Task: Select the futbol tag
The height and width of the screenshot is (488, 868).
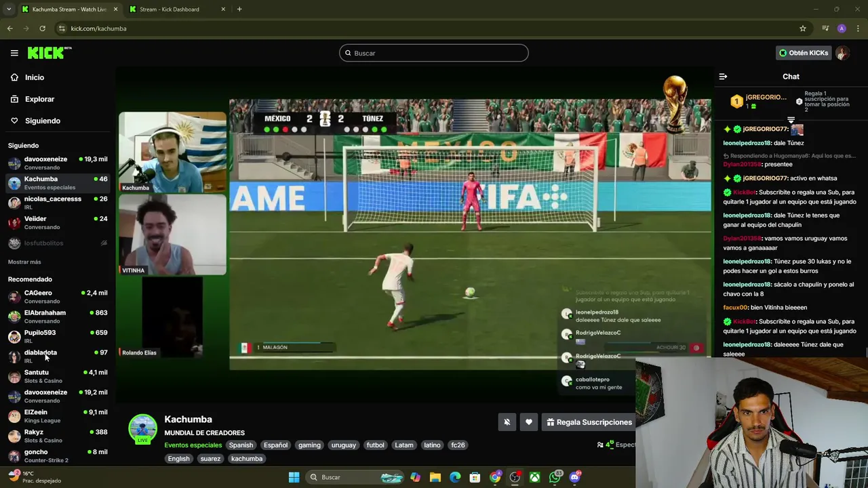Action: pos(376,445)
